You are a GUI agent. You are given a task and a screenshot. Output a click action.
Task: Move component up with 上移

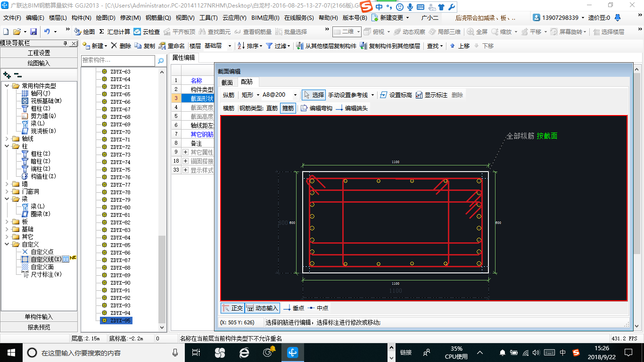460,46
